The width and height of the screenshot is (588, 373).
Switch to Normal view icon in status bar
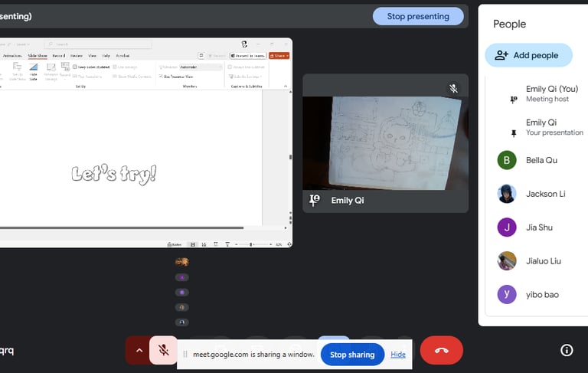[193, 244]
